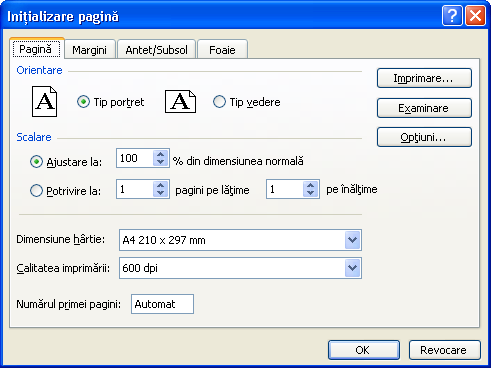The height and width of the screenshot is (368, 491).
Task: Click the Numărul primei pagini field
Action: [x=162, y=304]
